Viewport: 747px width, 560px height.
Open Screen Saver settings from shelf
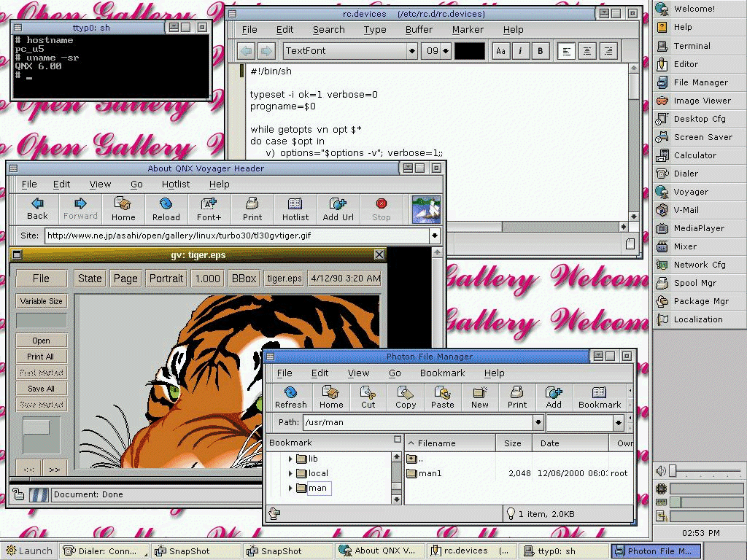[x=700, y=137]
